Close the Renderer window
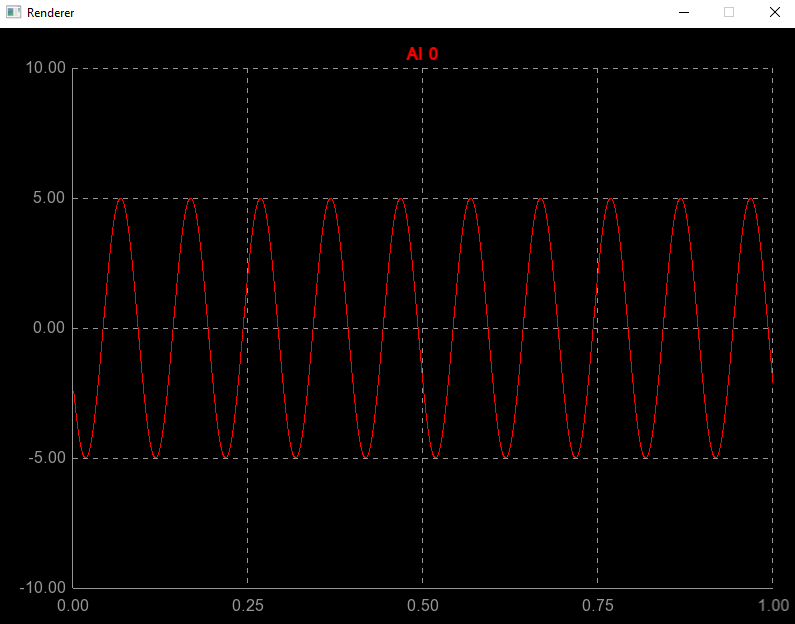795x624 pixels. click(774, 13)
